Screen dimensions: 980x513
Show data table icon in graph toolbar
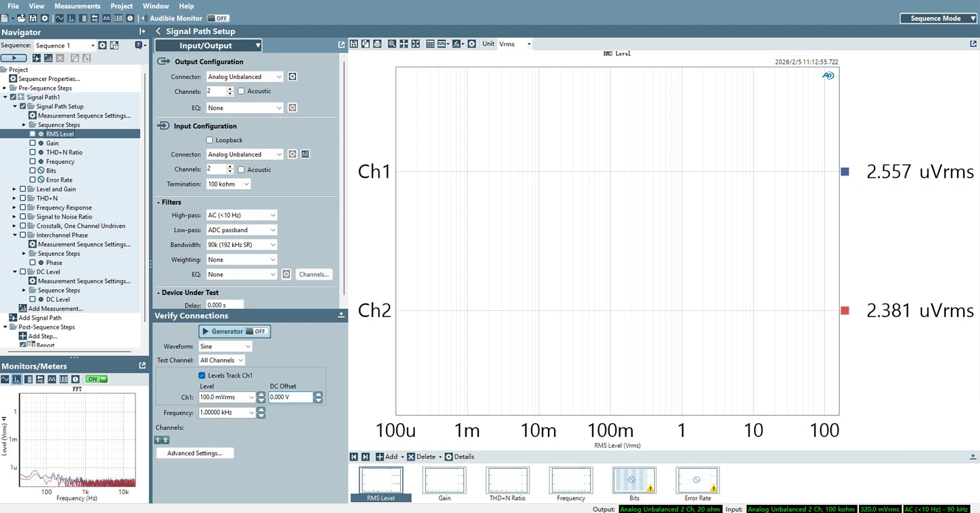[x=430, y=44]
